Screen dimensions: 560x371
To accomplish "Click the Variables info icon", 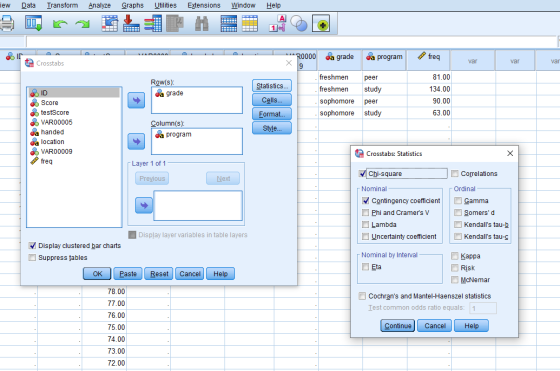I will pos(153,24).
